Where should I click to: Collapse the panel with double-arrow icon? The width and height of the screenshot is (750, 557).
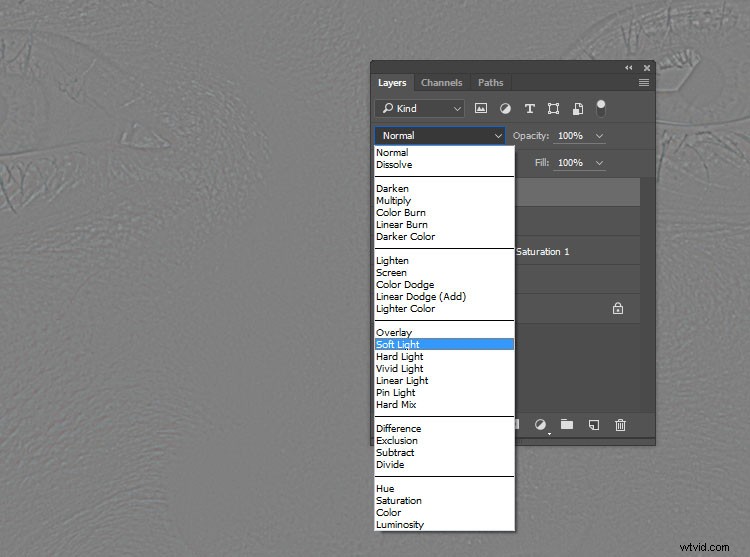(629, 68)
